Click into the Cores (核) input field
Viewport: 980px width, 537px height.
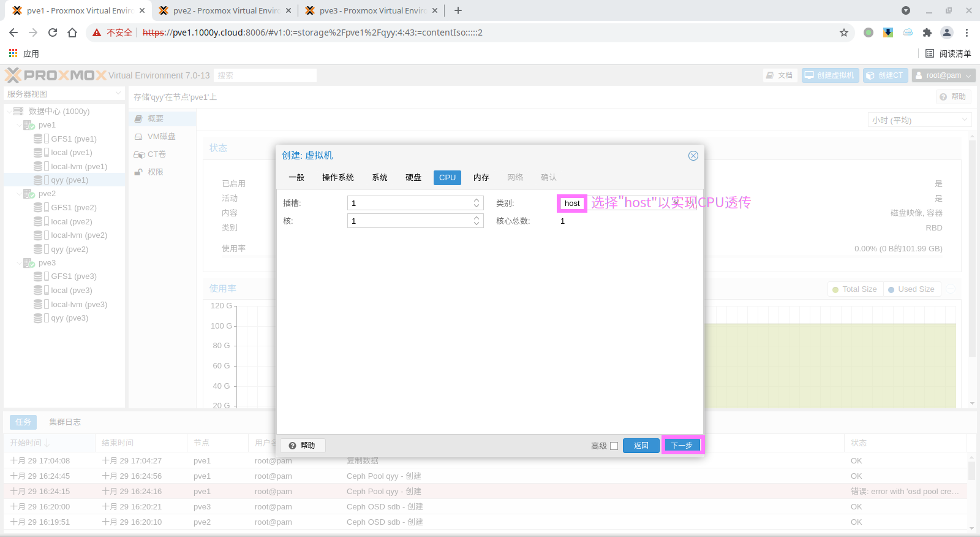(409, 221)
